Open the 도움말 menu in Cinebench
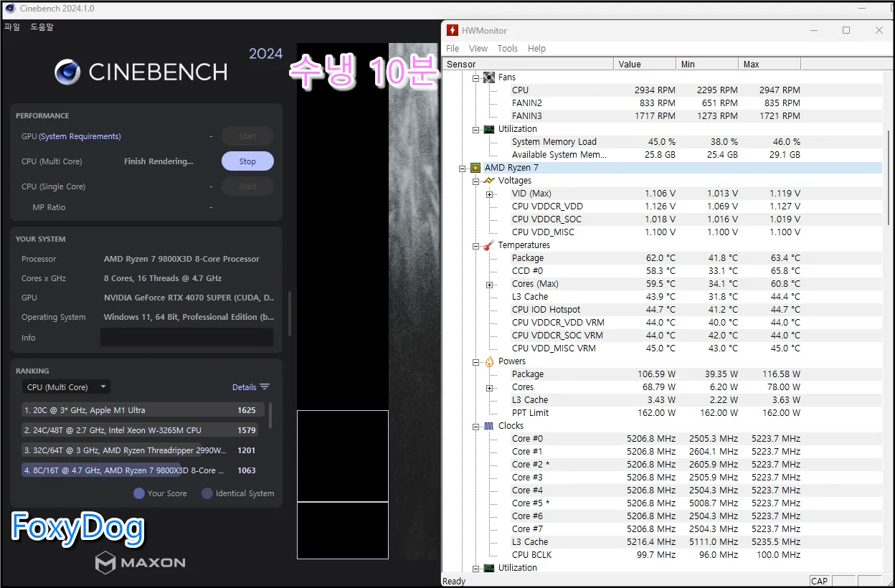 click(42, 27)
